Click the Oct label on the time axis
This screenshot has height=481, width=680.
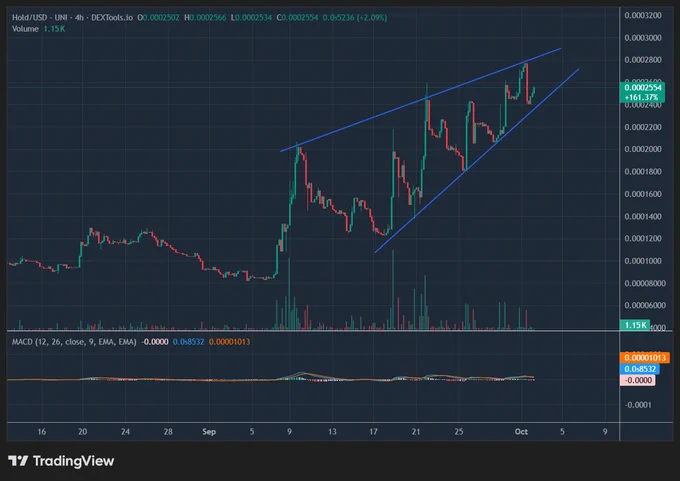click(521, 432)
